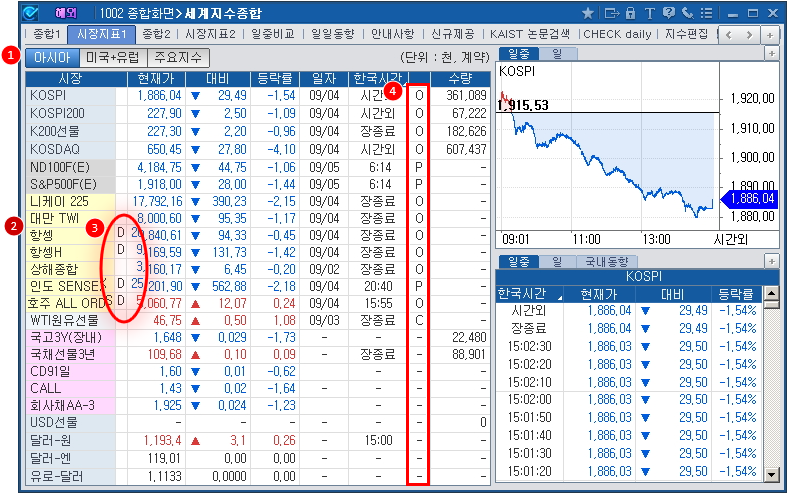Open the 종합1 tab
The height and width of the screenshot is (494, 788).
[46, 34]
